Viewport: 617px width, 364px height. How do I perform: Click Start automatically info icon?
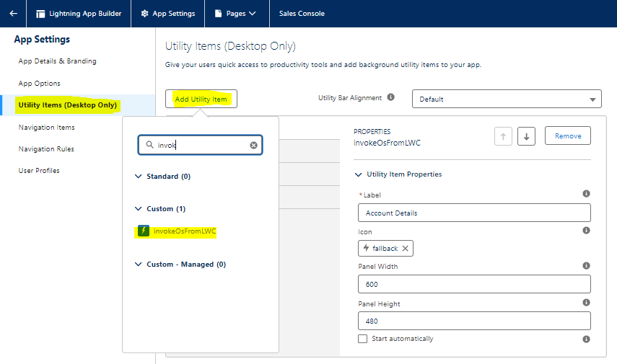586,339
